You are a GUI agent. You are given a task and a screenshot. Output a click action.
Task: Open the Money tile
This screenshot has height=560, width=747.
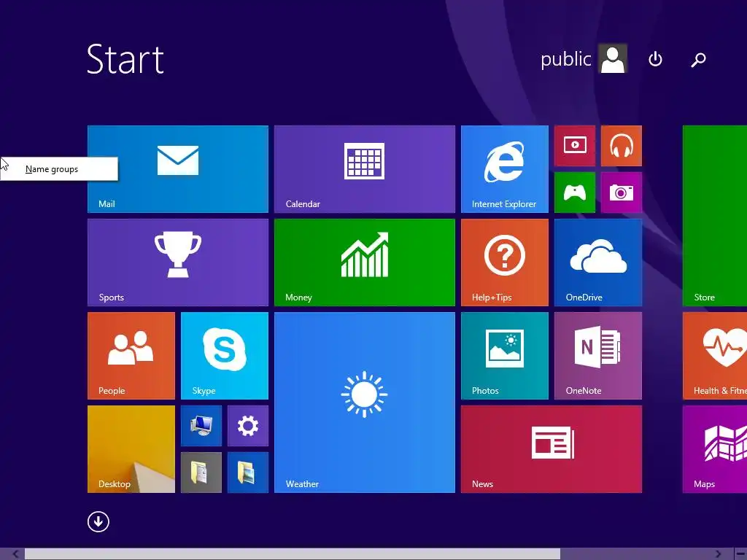(365, 262)
